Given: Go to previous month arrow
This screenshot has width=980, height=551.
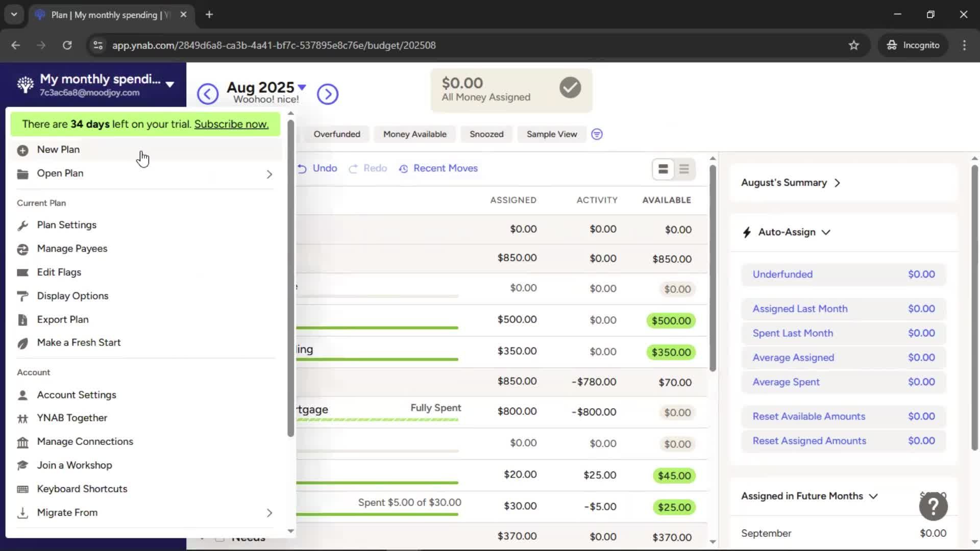Looking at the screenshot, I should [x=208, y=94].
